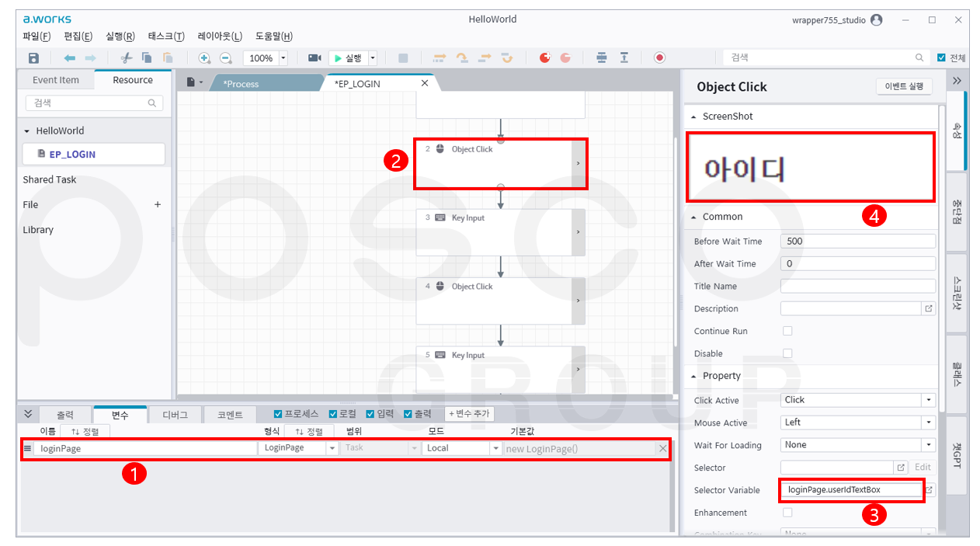The image size is (980, 546).
Task: Zoom in with the plus magnifier
Action: coord(204,58)
